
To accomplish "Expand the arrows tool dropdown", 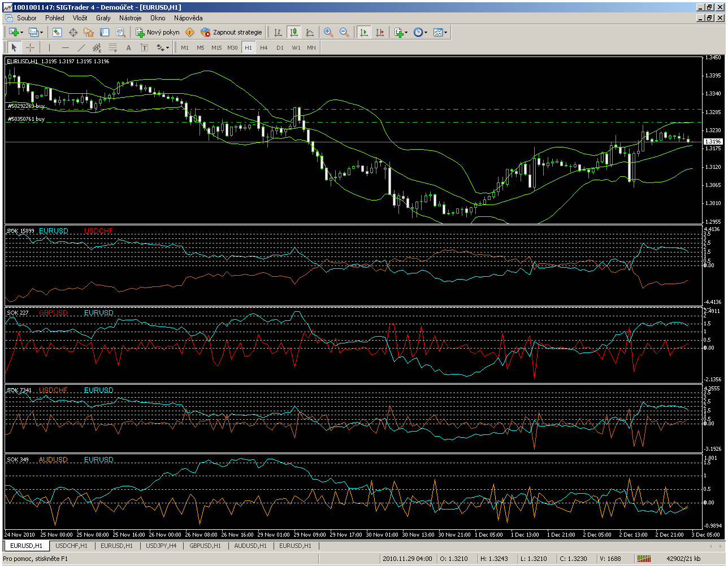I will click(x=167, y=48).
